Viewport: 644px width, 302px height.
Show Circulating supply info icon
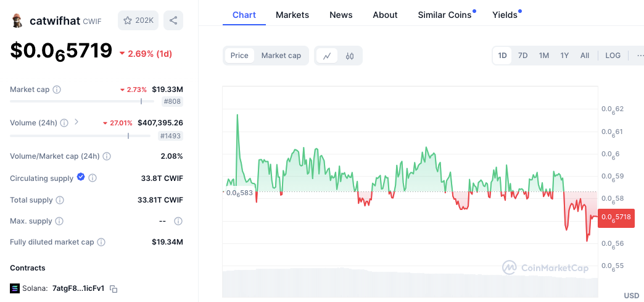click(93, 178)
